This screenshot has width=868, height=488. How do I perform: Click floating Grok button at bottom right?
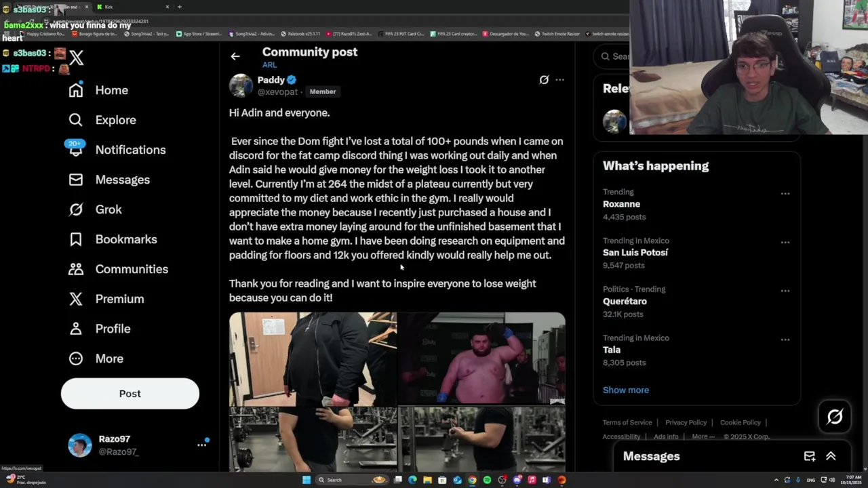pos(835,417)
